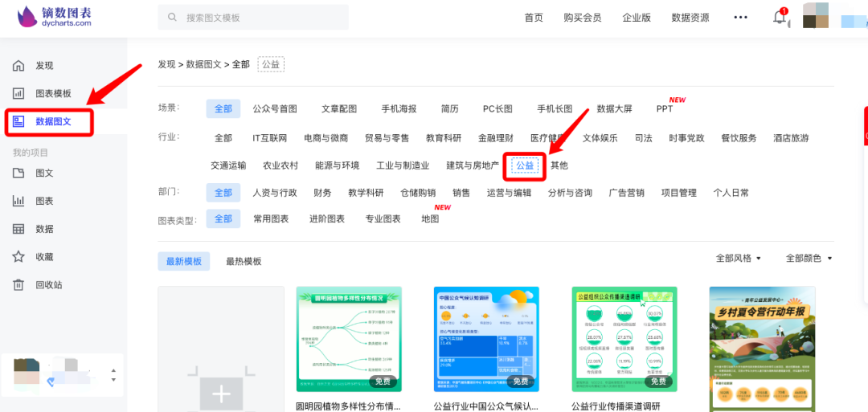Open the 图表 bar chart icon in sidebar
The height and width of the screenshot is (412, 868).
coord(19,201)
